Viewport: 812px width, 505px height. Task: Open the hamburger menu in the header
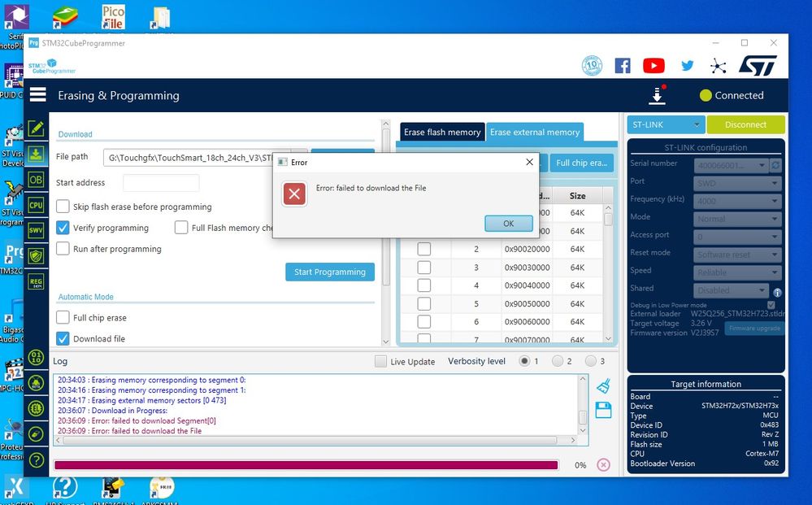[38, 95]
